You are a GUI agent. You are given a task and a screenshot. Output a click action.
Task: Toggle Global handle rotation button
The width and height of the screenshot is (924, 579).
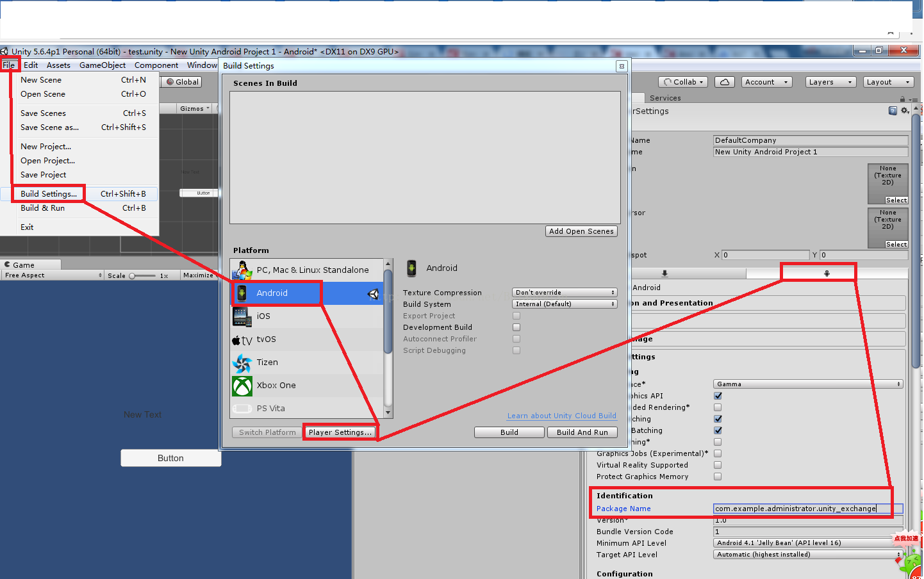click(x=183, y=82)
